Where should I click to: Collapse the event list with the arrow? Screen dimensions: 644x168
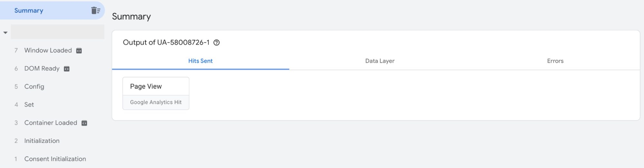(5, 33)
